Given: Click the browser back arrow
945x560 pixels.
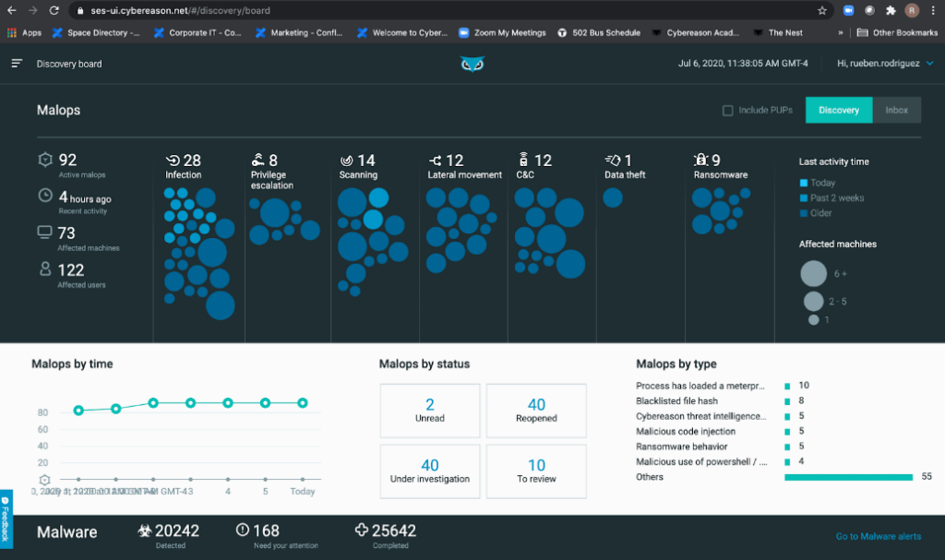Looking at the screenshot, I should [11, 10].
